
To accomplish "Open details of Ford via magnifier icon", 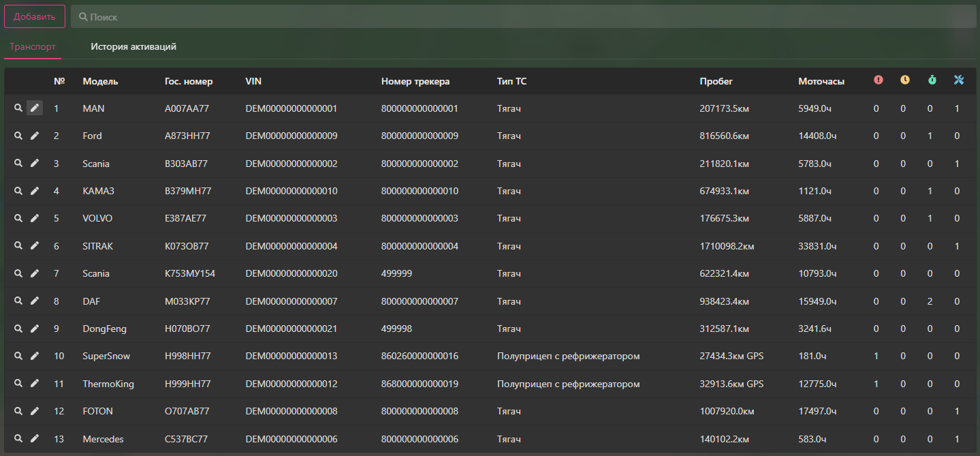I will click(x=18, y=136).
